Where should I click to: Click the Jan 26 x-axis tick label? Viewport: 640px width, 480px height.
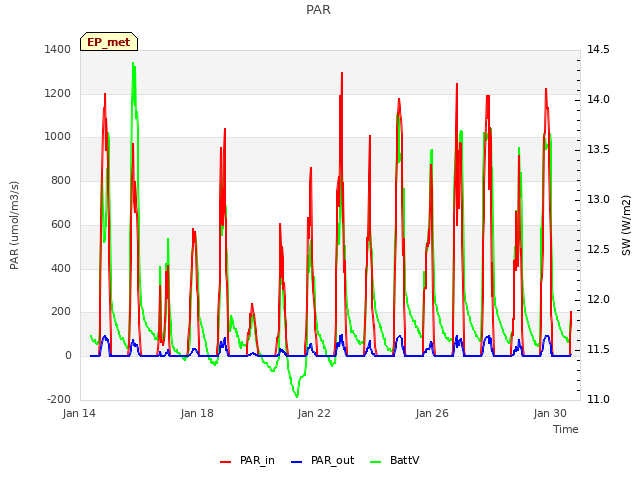[x=432, y=413]
